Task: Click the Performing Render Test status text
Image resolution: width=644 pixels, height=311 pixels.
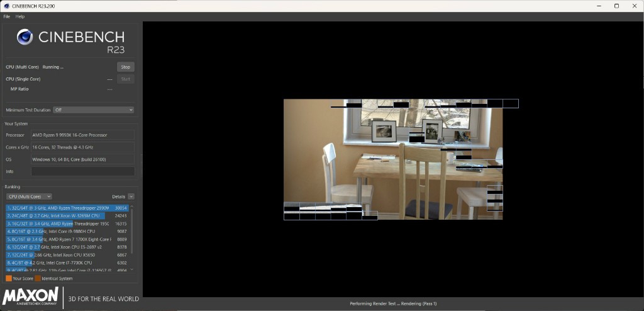Action: tap(393, 303)
